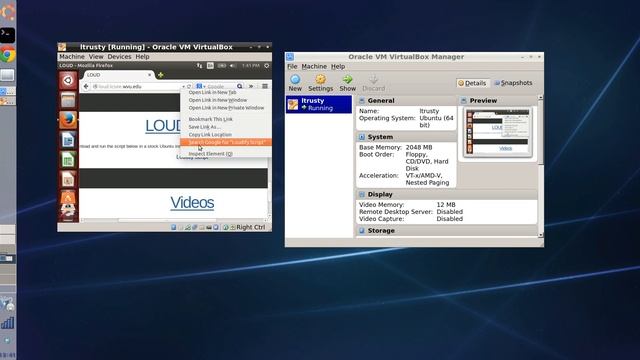640x360 pixels.
Task: Open URL history dropdown arrow
Action: tap(184, 87)
